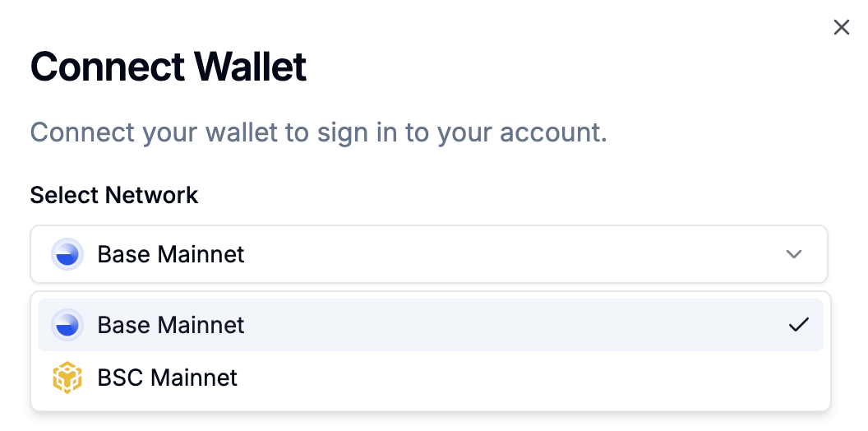The width and height of the screenshot is (868, 431).
Task: Click the Connect Wallet heading
Action: 169,67
